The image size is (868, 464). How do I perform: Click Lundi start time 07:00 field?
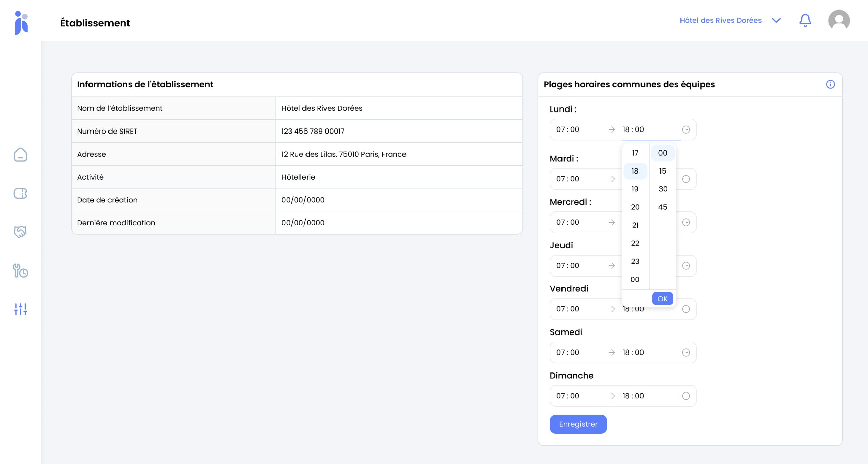tap(568, 129)
